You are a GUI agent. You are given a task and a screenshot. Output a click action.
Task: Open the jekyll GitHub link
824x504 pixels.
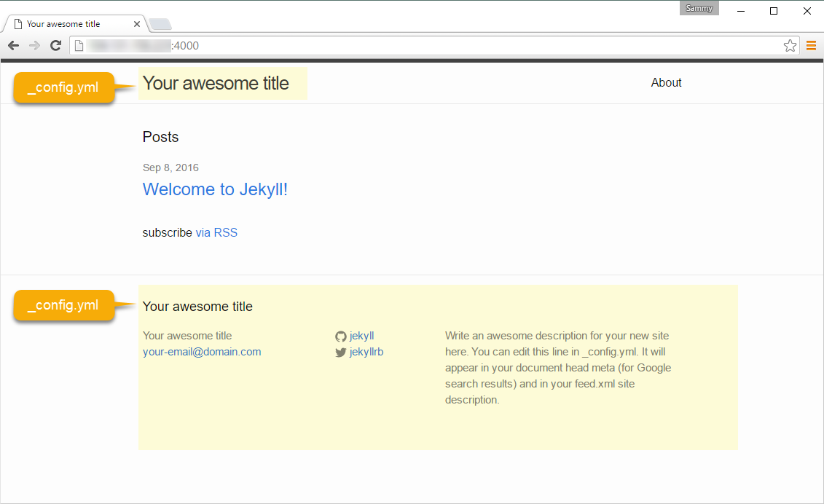click(x=361, y=336)
